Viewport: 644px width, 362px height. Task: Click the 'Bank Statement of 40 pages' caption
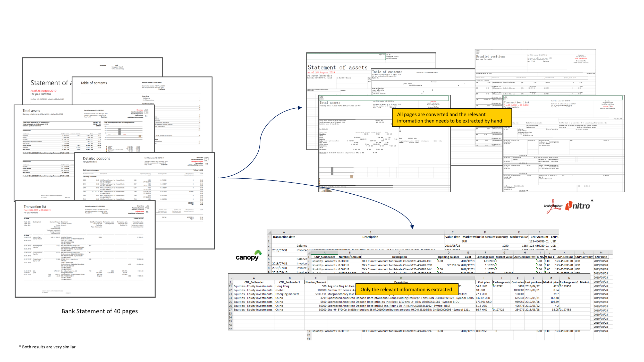(99, 311)
